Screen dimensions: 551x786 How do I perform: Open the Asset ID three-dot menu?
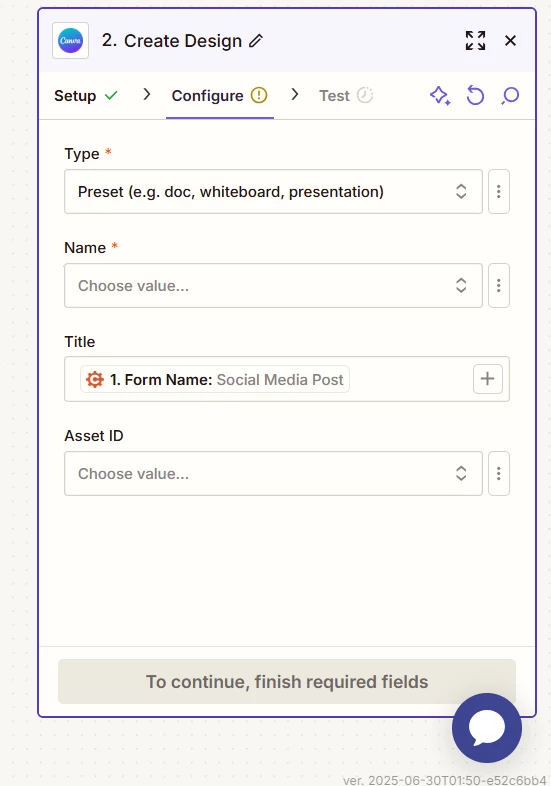(x=499, y=474)
